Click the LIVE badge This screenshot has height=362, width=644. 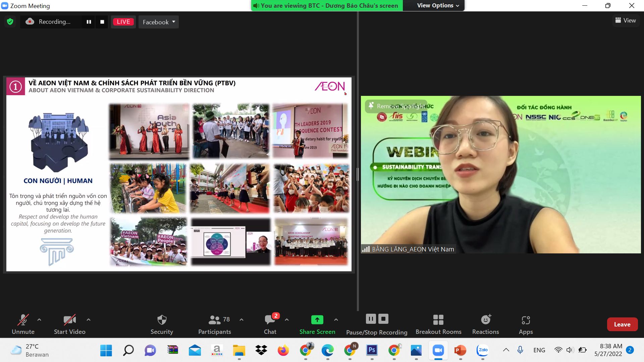tap(123, 22)
